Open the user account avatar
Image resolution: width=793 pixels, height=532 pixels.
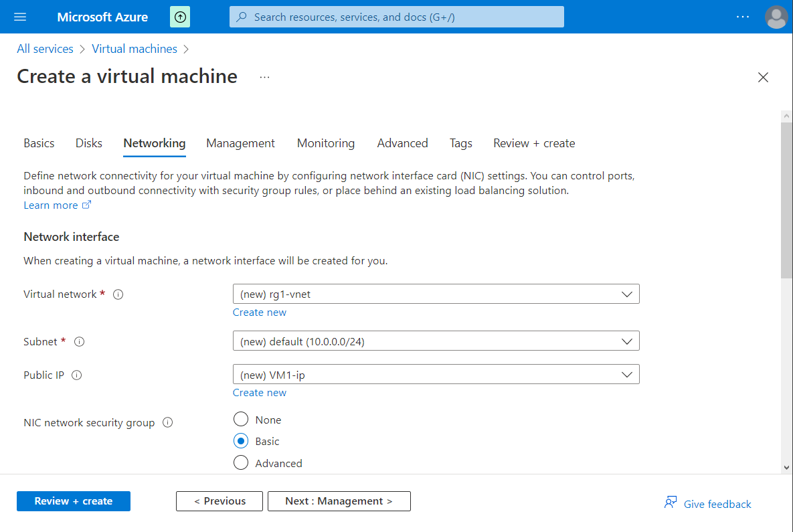(776, 17)
